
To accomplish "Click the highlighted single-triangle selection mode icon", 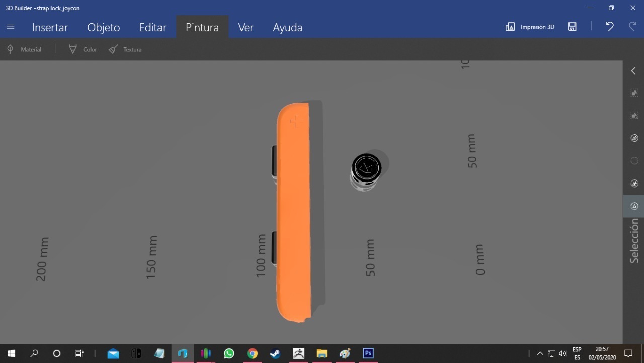I will (634, 206).
